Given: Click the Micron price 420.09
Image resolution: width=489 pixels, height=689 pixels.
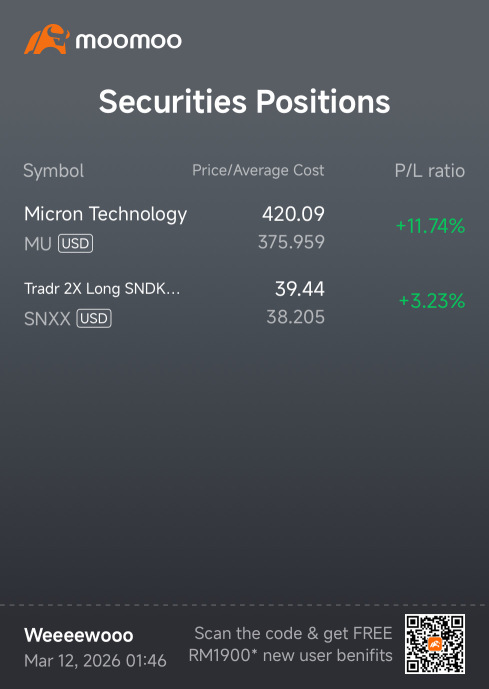Looking at the screenshot, I should pyautogui.click(x=293, y=214).
